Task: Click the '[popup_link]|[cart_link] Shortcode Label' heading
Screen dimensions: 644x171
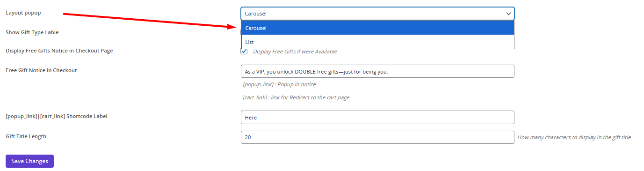Action: point(57,116)
